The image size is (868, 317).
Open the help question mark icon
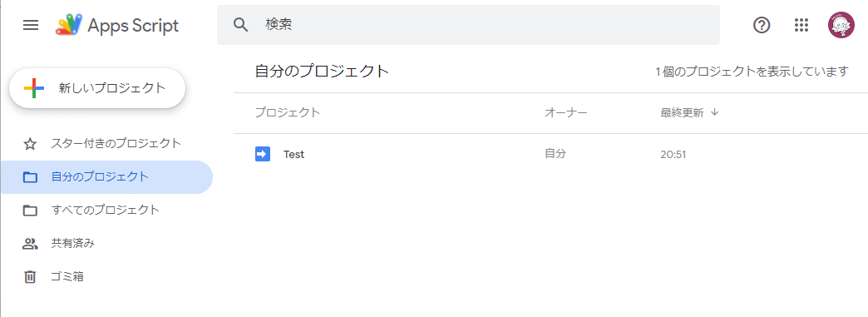[x=762, y=25]
